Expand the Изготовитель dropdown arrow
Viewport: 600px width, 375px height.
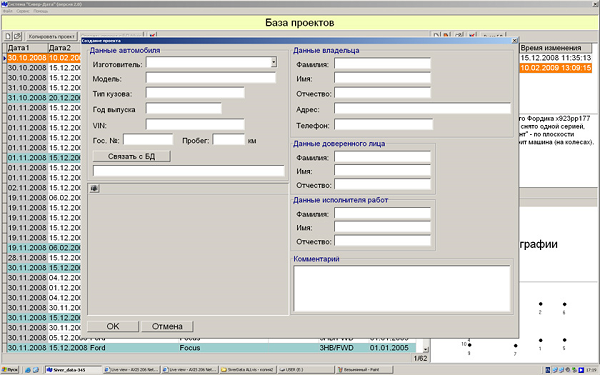point(274,62)
